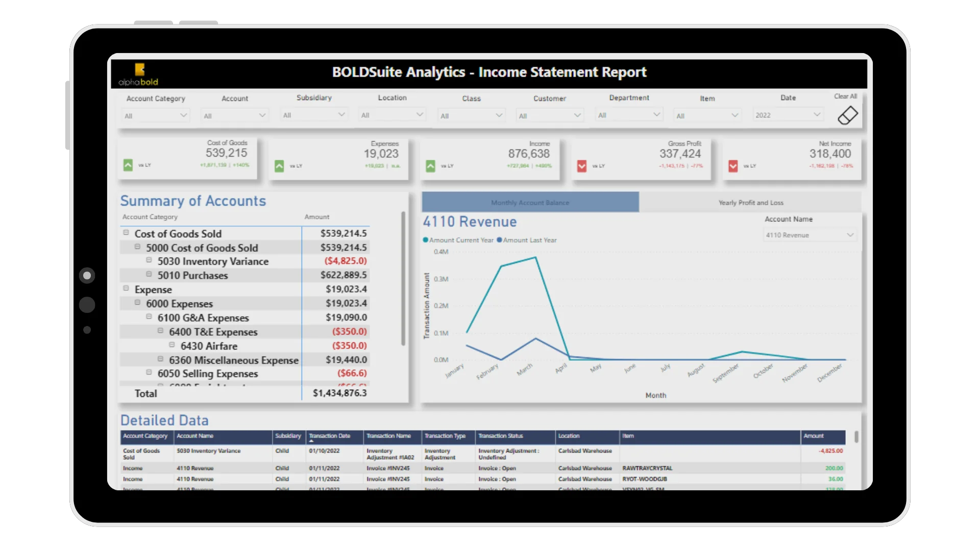Open the Account Category filter dropdown
Viewport: 980px width, 551px height.
[156, 116]
